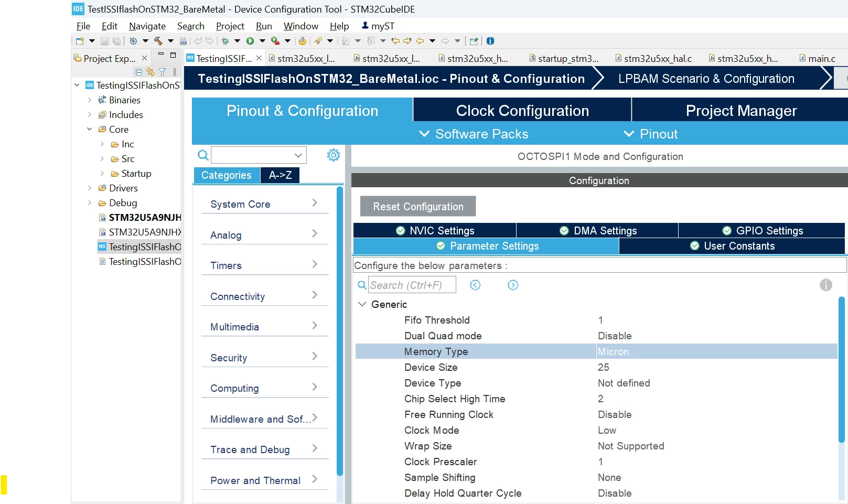Go to next parameter search result
The image size is (848, 504).
[513, 285]
